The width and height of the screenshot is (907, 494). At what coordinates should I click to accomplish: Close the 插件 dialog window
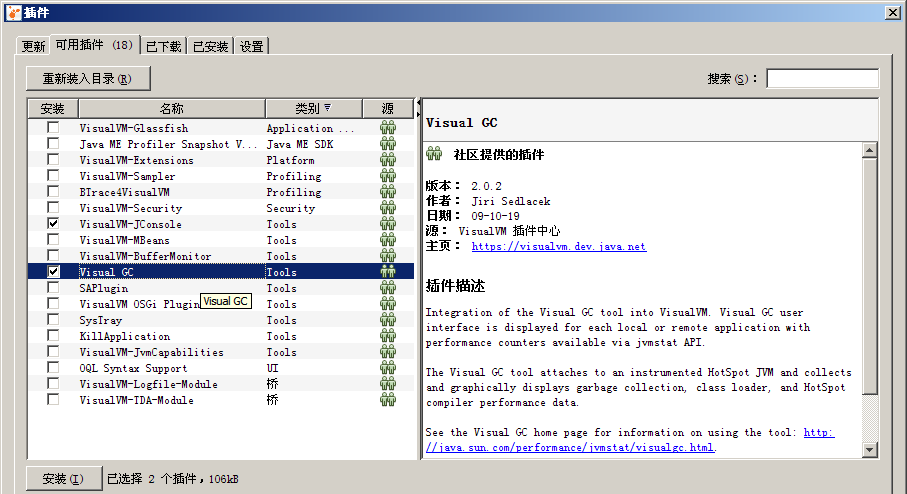(x=893, y=12)
